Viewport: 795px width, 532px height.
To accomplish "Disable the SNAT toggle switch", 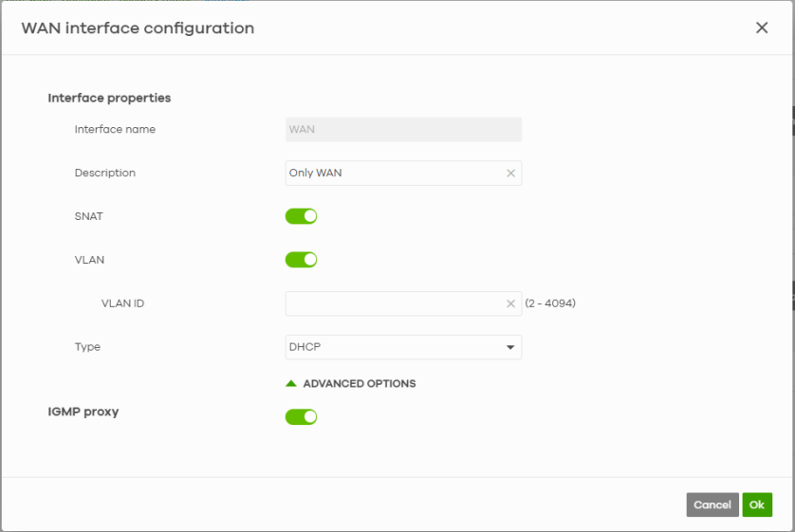I will click(301, 216).
